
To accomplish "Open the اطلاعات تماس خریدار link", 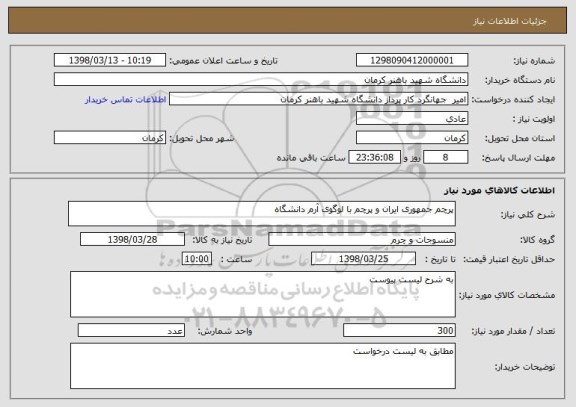I will pos(126,100).
